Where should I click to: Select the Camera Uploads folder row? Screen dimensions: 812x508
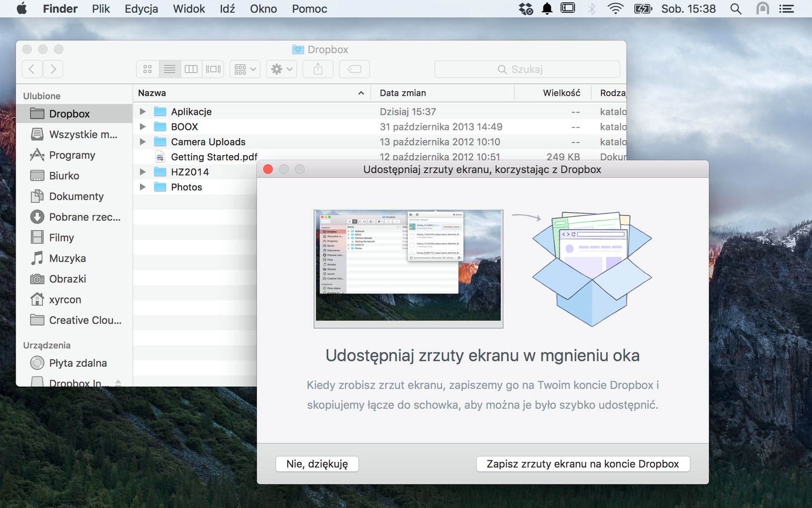click(x=380, y=142)
